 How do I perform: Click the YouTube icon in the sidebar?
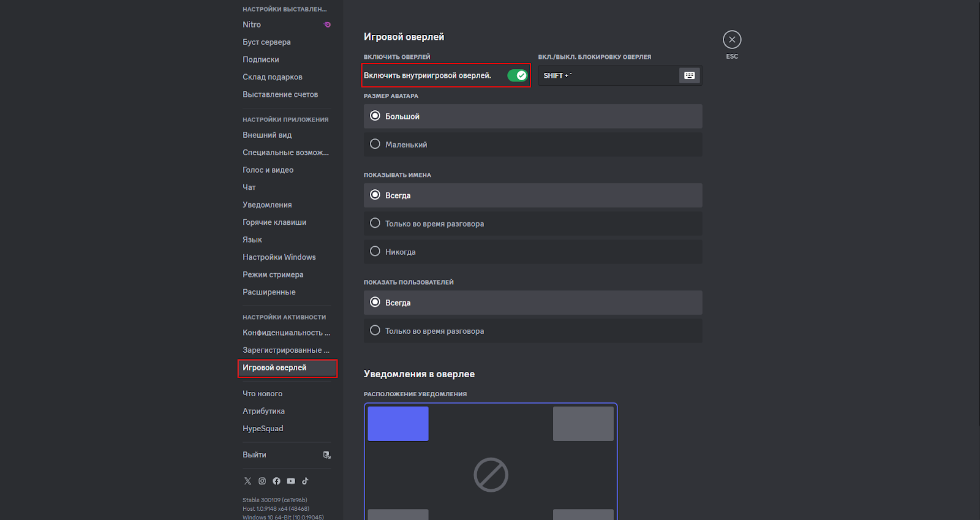point(291,481)
